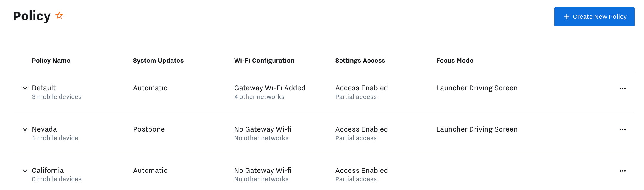This screenshot has height=190, width=644.
Task: Click the Settings Access column header
Action: (x=360, y=61)
